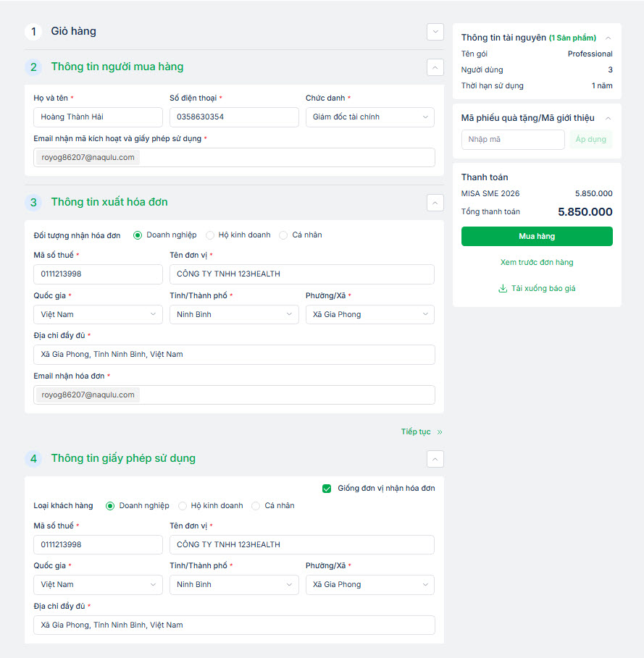The image size is (644, 658).
Task: Select Cá nhân for invoice recipient
Action: 284,235
